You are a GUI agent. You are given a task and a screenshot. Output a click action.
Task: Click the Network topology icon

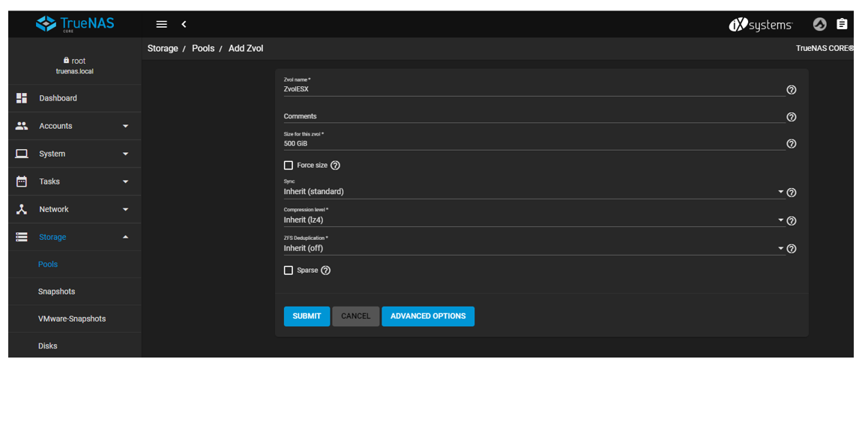point(22,209)
